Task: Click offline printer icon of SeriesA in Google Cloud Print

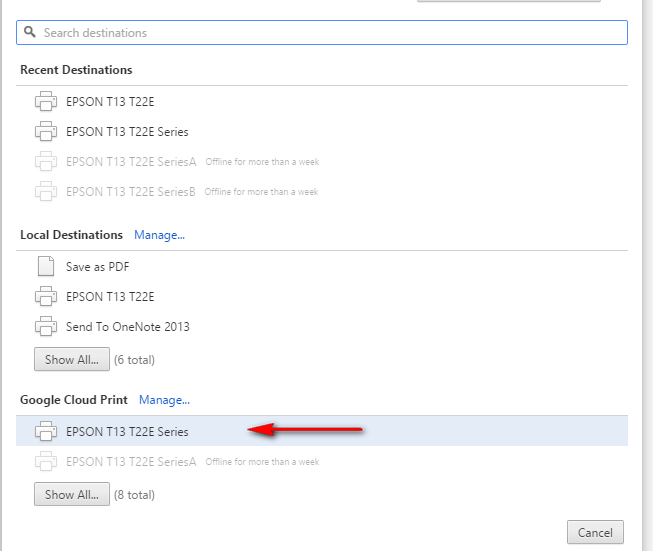Action: point(45,461)
